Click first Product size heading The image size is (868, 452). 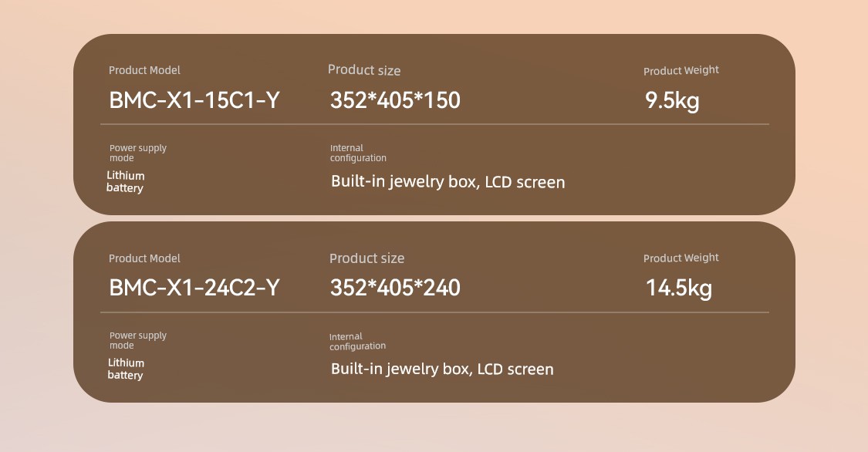[x=364, y=70]
